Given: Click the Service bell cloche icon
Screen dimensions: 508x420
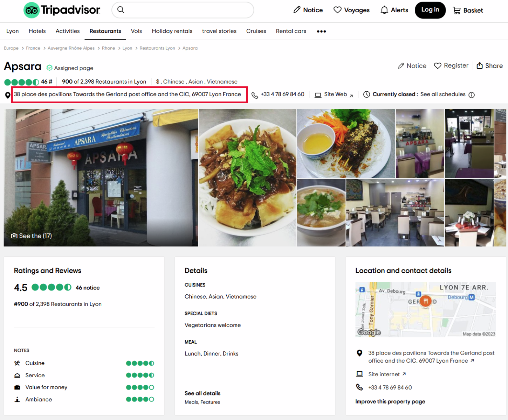Looking at the screenshot, I should tap(17, 375).
